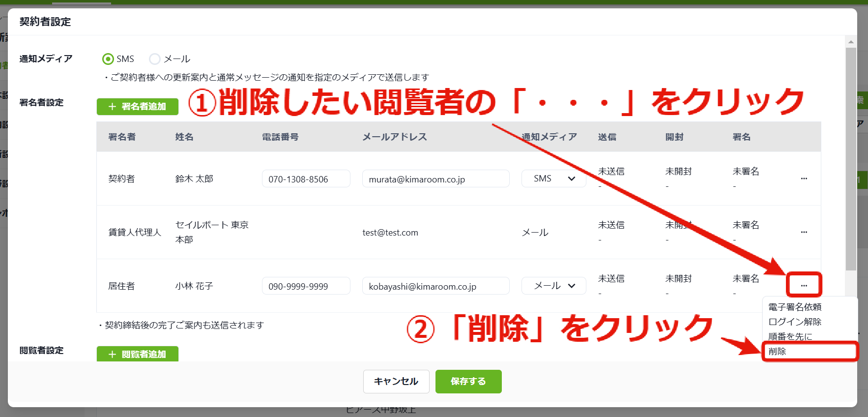868x417 pixels.
Task: Click the dialog vertical scrollbar thumb
Action: 851,159
